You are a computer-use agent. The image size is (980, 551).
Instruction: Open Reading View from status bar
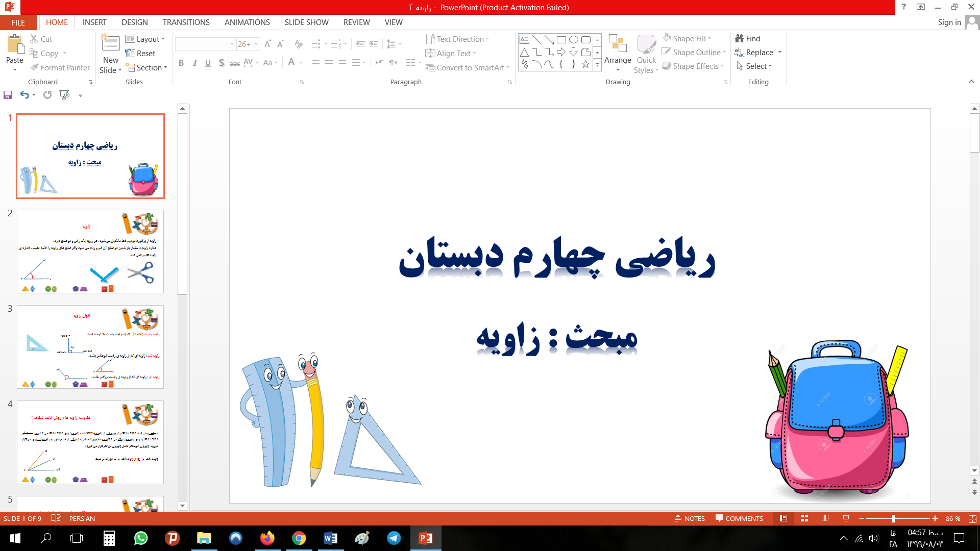pos(825,518)
